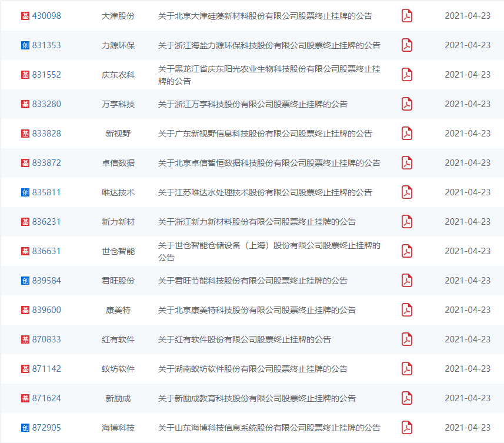
Task: Open stock code 430098
Action: [46, 16]
